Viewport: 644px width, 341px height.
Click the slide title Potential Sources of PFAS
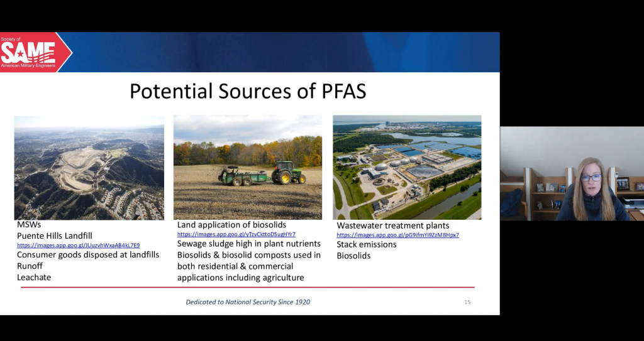point(248,91)
